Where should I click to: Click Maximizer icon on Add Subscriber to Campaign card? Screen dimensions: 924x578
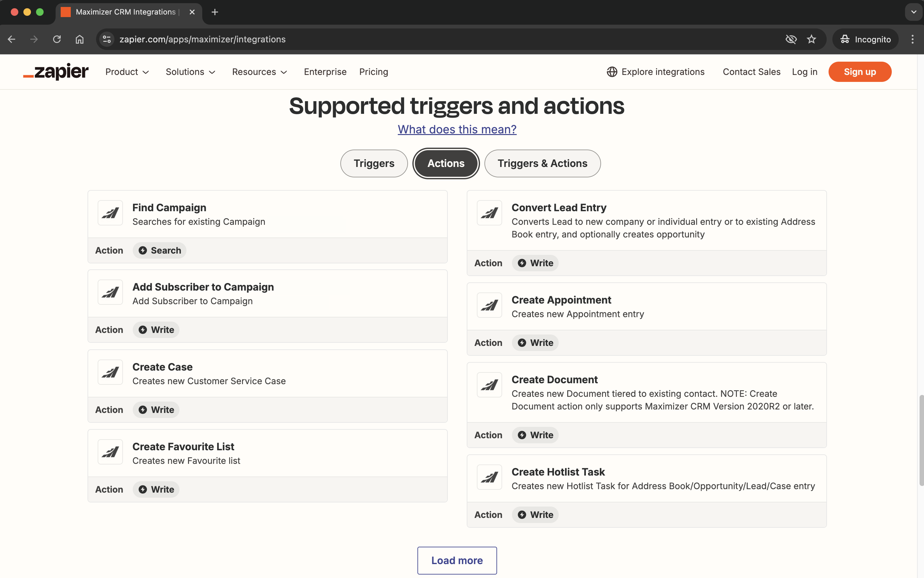click(x=110, y=292)
